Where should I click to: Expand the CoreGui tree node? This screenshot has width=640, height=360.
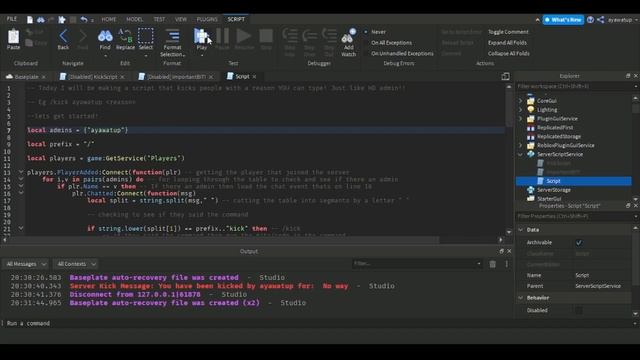[x=520, y=101]
